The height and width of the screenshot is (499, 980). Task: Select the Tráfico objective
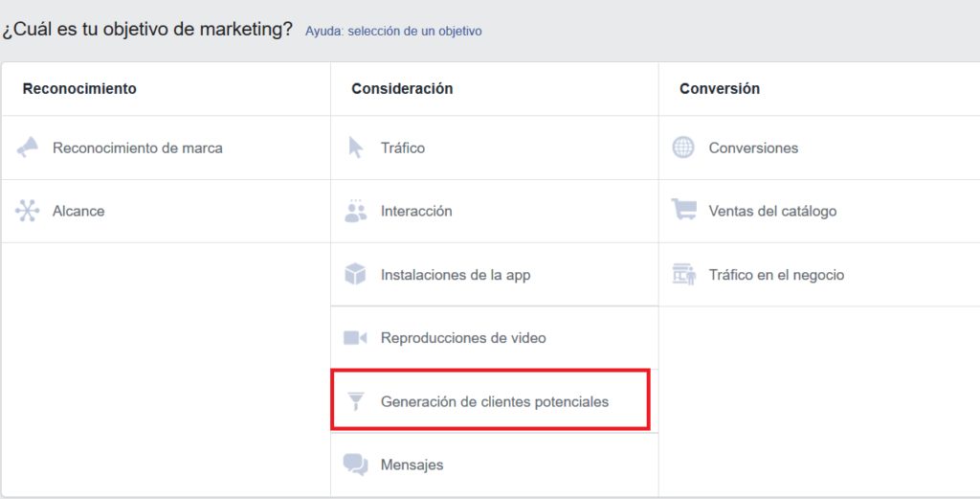(x=495, y=147)
